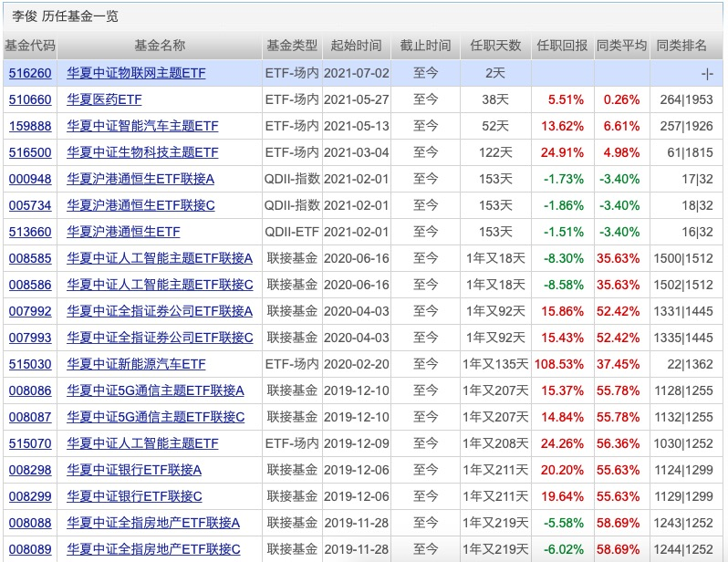Click the 截止时间 column header

[x=425, y=46]
